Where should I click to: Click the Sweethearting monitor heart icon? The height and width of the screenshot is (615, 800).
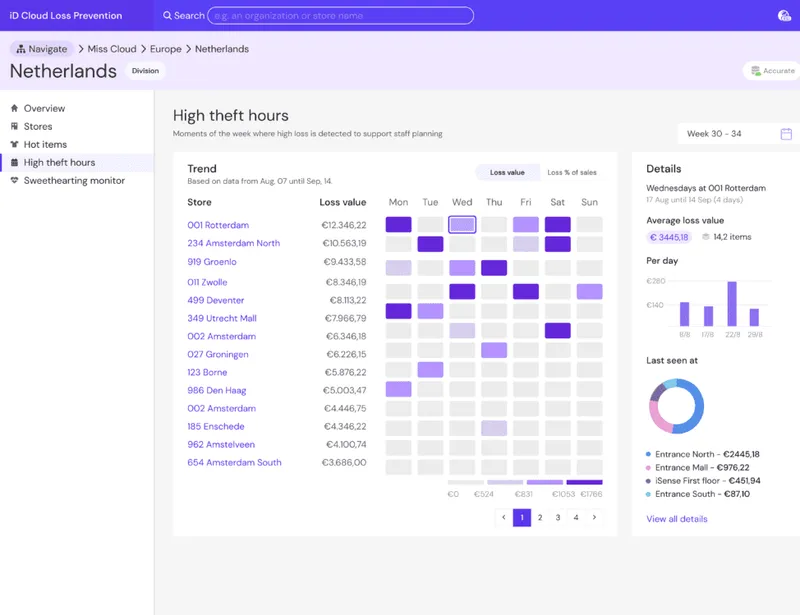click(x=14, y=180)
